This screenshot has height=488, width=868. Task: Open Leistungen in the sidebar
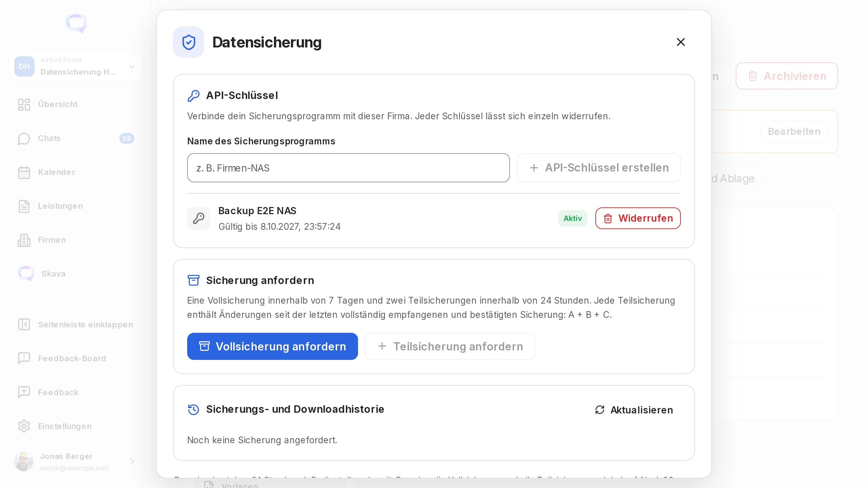click(x=75, y=206)
